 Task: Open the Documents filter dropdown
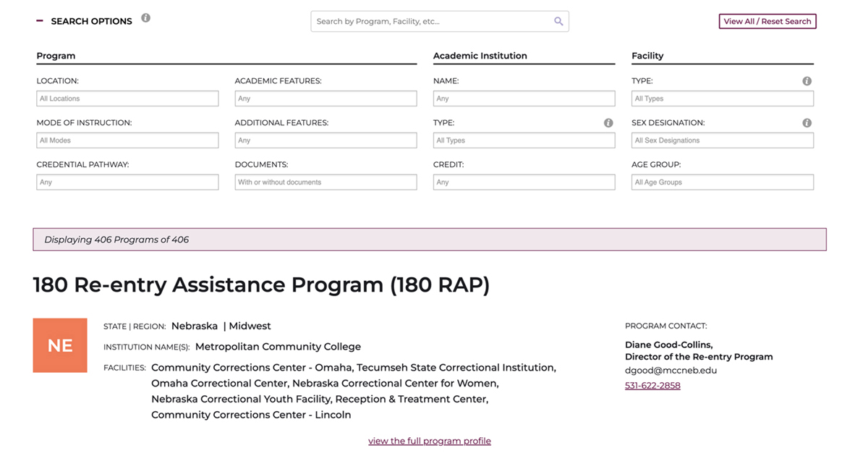325,182
